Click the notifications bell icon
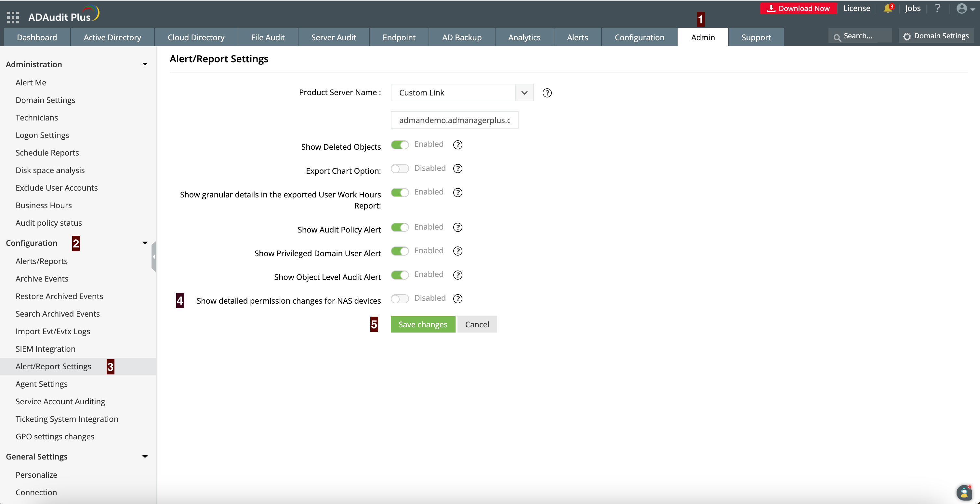The width and height of the screenshot is (980, 504). tap(888, 8)
